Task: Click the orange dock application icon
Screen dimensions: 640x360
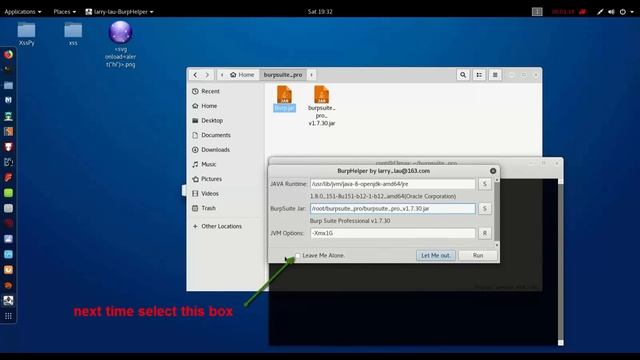Action: (8, 270)
